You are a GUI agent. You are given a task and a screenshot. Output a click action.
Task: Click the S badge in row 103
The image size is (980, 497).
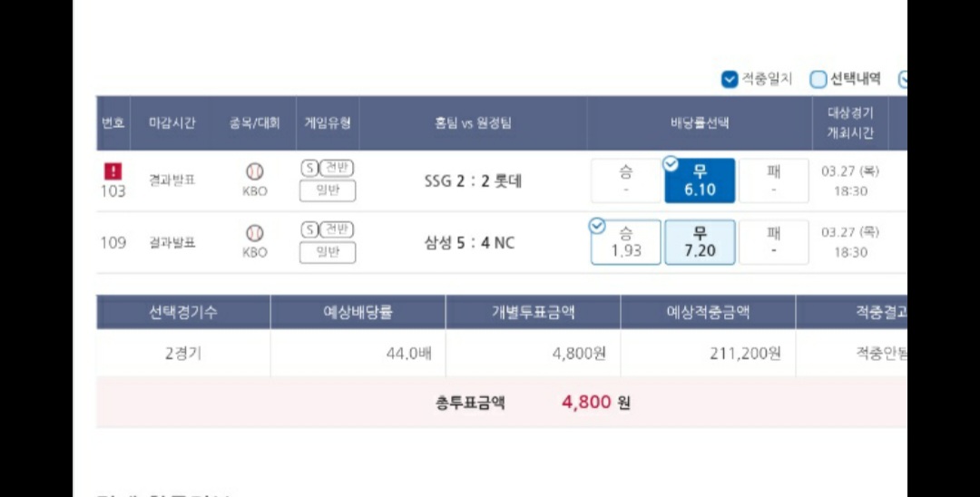tap(309, 168)
